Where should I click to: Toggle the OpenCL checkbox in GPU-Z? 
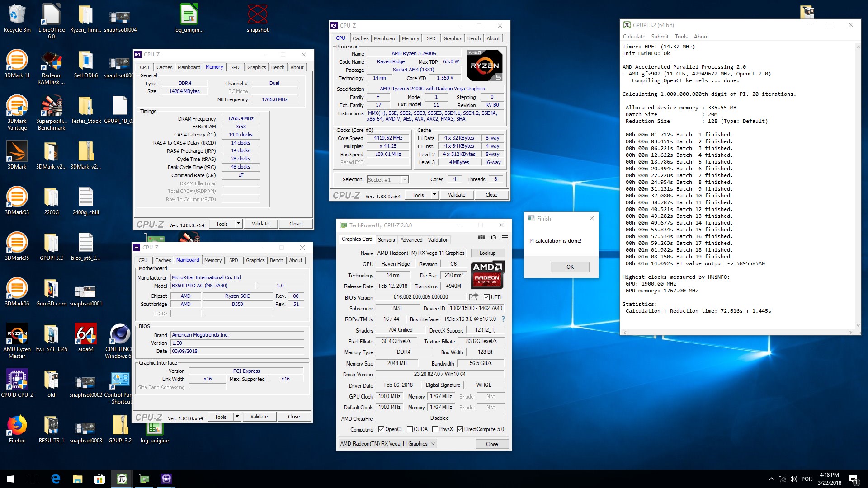(x=381, y=429)
